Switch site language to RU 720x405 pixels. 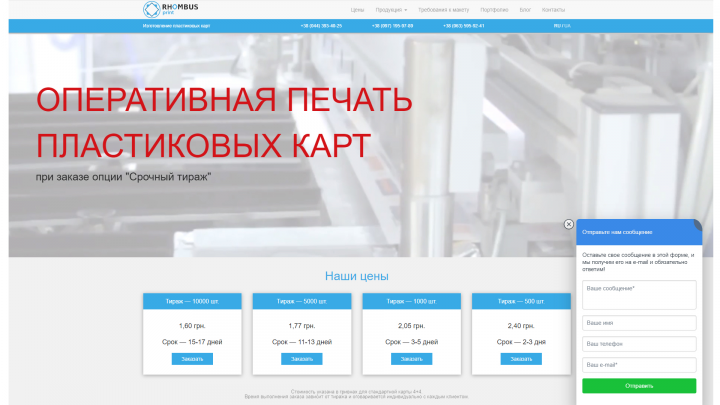557,26
